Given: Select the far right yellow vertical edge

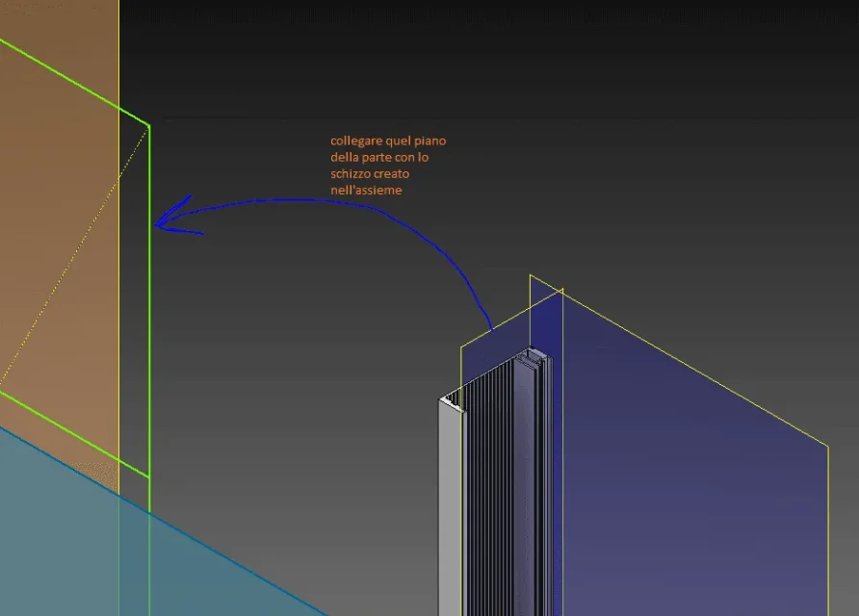Looking at the screenshot, I should coord(828,531).
